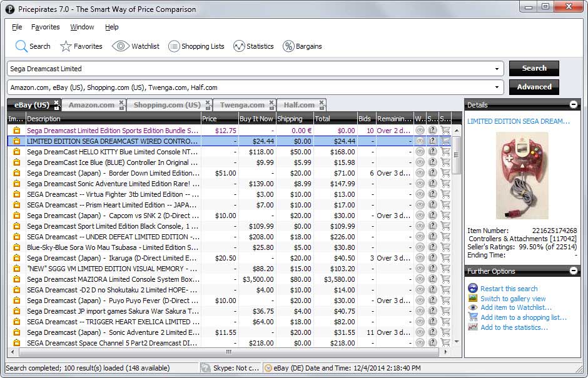Toggle watchlist eye for Ice Blue Controller row
The image size is (588, 378).
pyautogui.click(x=420, y=162)
